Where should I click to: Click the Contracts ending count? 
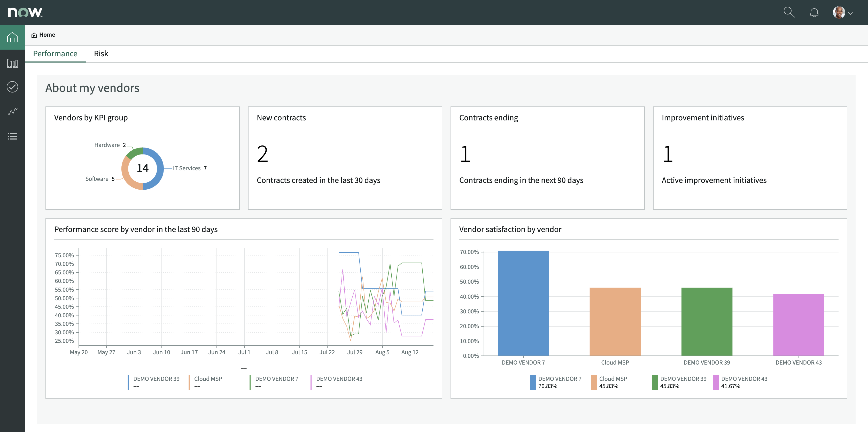pos(465,154)
